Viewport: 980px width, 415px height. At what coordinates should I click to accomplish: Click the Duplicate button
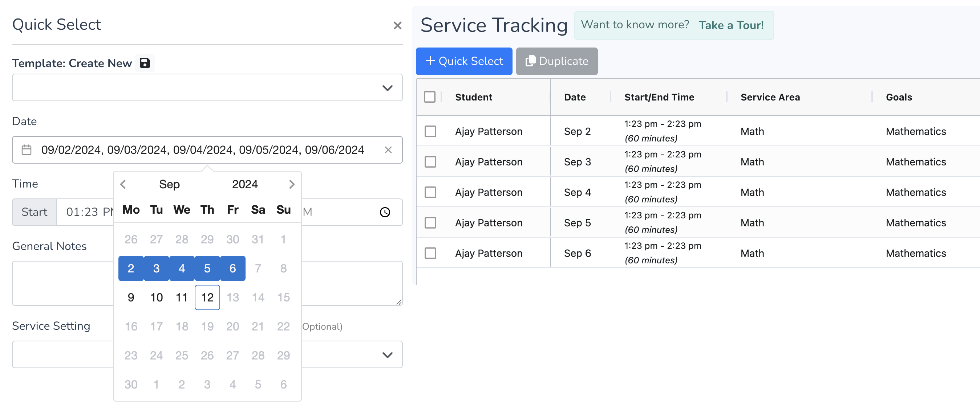tap(556, 61)
